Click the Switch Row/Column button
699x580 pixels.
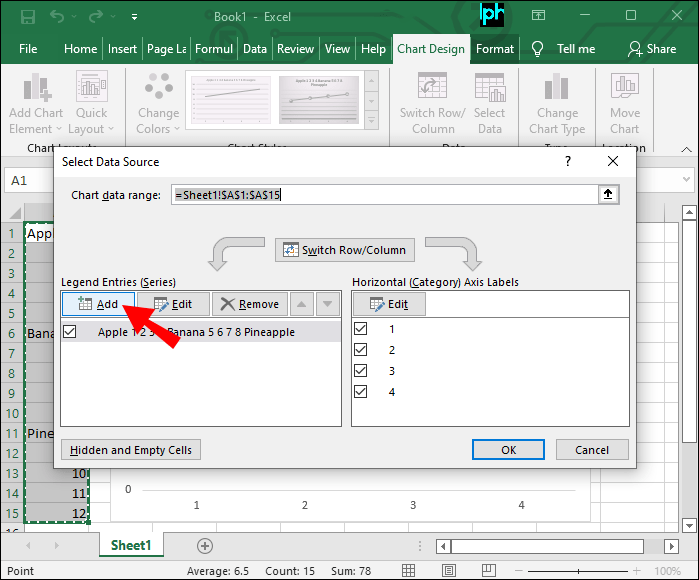[x=345, y=250]
